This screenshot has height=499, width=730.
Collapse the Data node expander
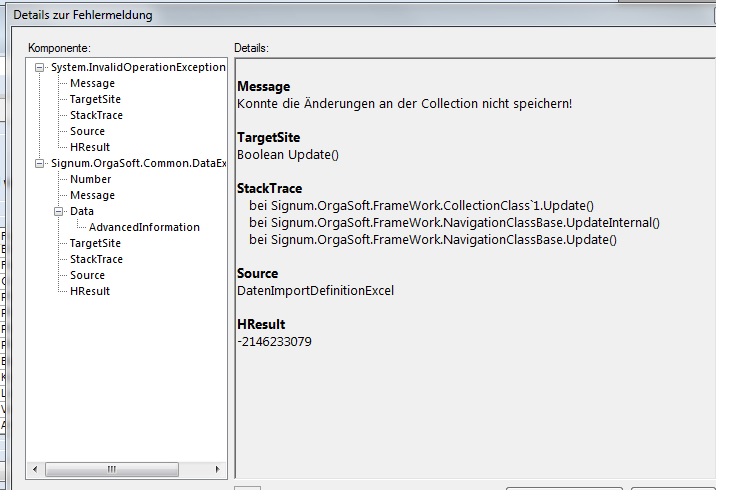(x=58, y=212)
